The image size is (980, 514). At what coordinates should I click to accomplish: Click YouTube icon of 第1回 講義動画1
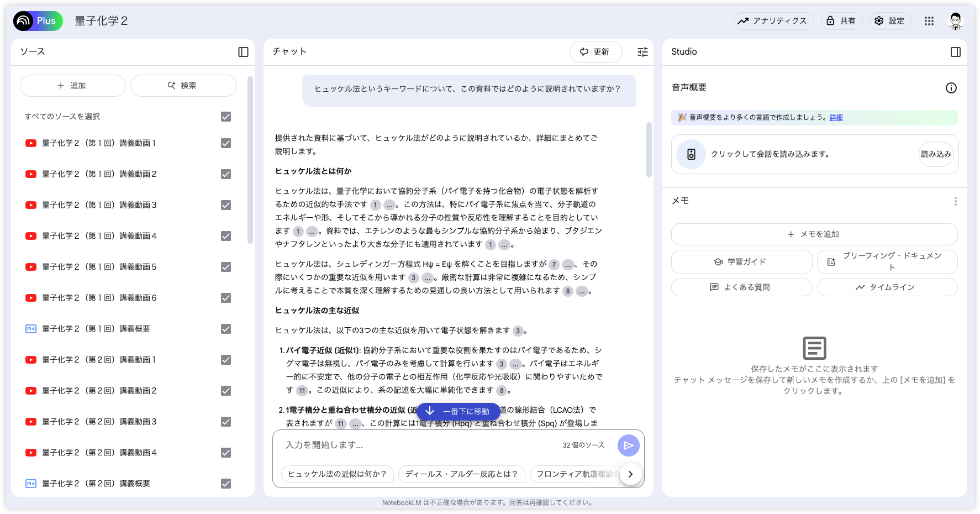pos(31,143)
